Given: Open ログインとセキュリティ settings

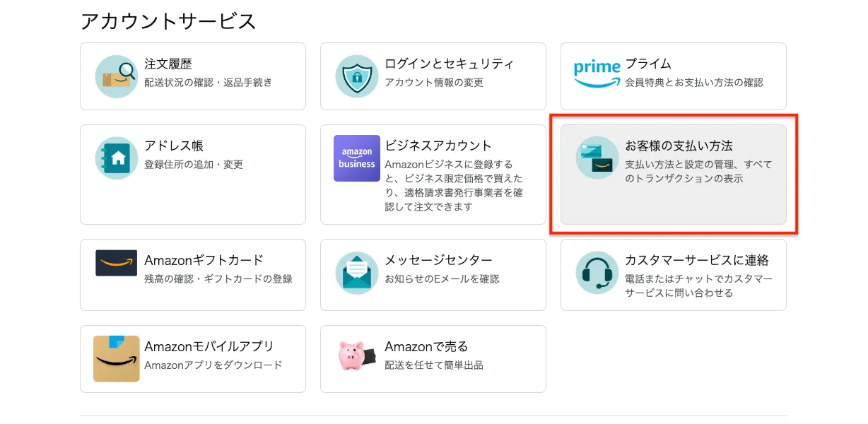Looking at the screenshot, I should tap(433, 76).
